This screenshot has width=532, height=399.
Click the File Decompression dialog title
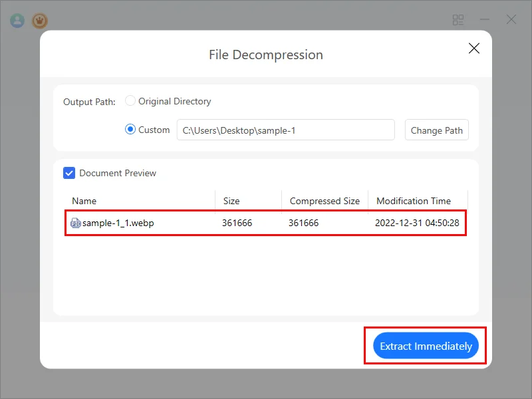pyautogui.click(x=266, y=55)
